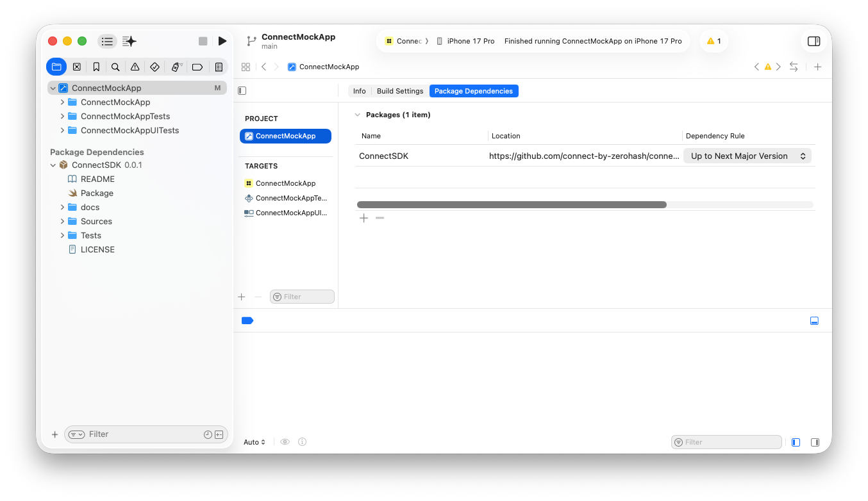
Task: Toggle source-control status filter in navigator
Action: (x=219, y=434)
